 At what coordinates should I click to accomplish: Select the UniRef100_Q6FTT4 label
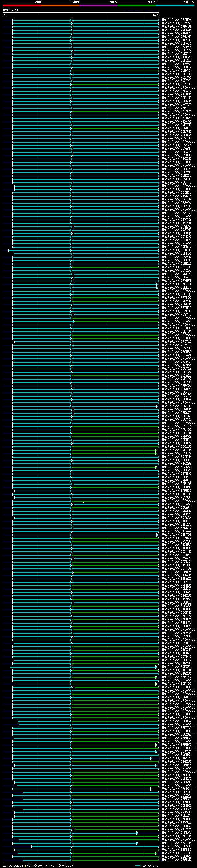(x=176, y=108)
